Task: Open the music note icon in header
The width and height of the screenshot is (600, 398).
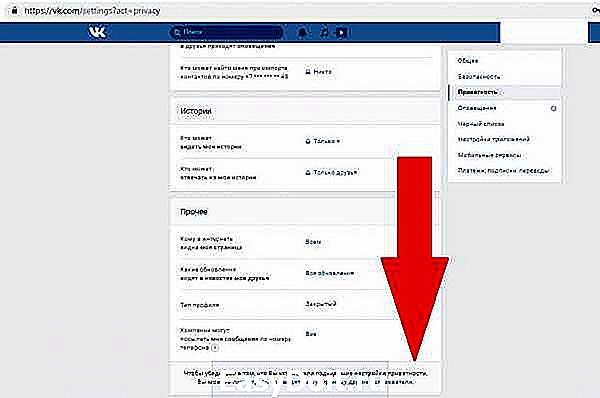Action: pyautogui.click(x=324, y=32)
